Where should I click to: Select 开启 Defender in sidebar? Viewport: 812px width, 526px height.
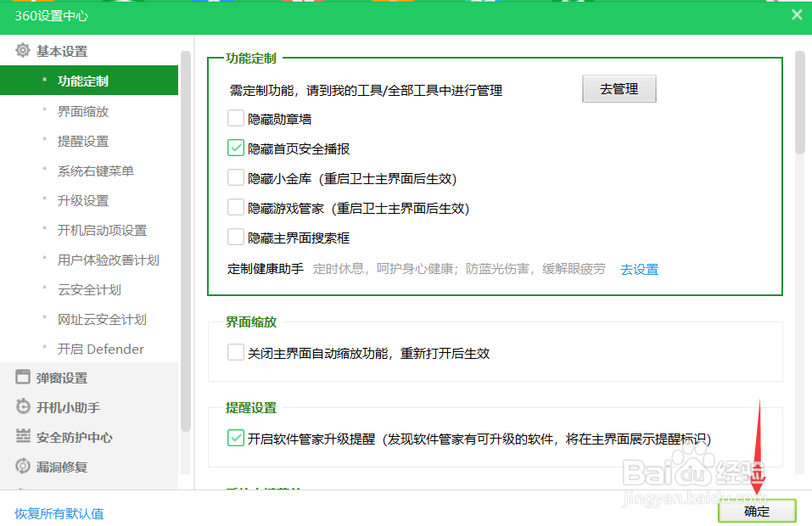click(x=100, y=349)
